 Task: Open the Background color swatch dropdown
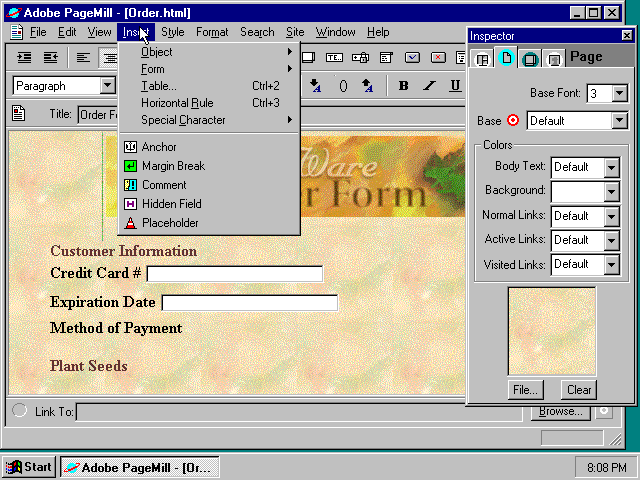(x=611, y=191)
